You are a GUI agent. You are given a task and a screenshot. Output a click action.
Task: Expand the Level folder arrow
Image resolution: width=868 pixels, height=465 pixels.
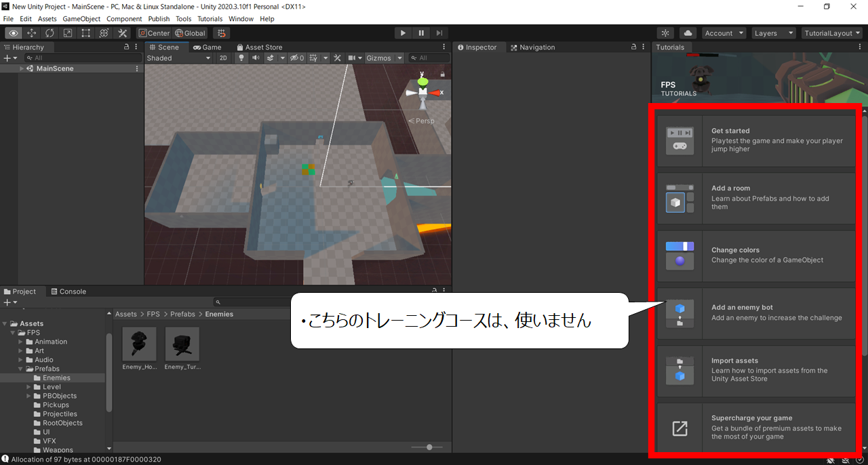tap(29, 387)
